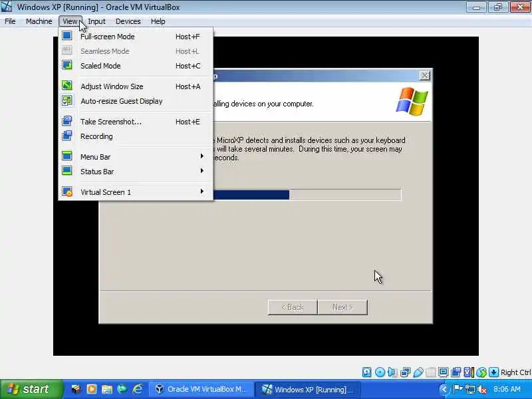
Task: Click the setup installation progress bar
Action: pos(307,195)
